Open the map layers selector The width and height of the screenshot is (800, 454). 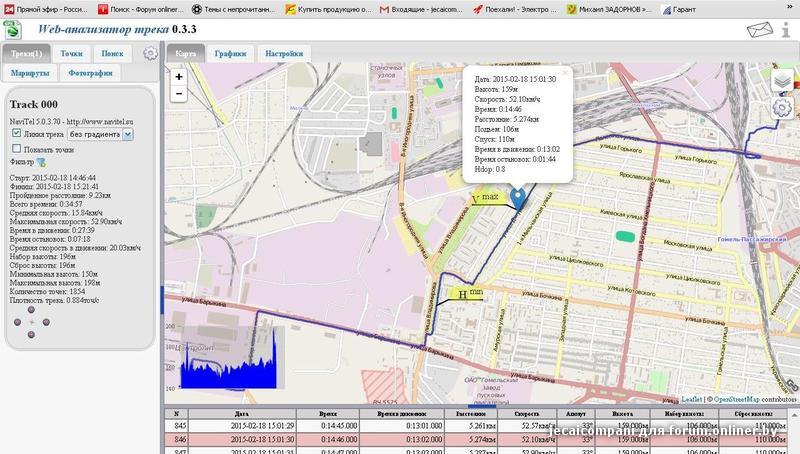point(782,82)
